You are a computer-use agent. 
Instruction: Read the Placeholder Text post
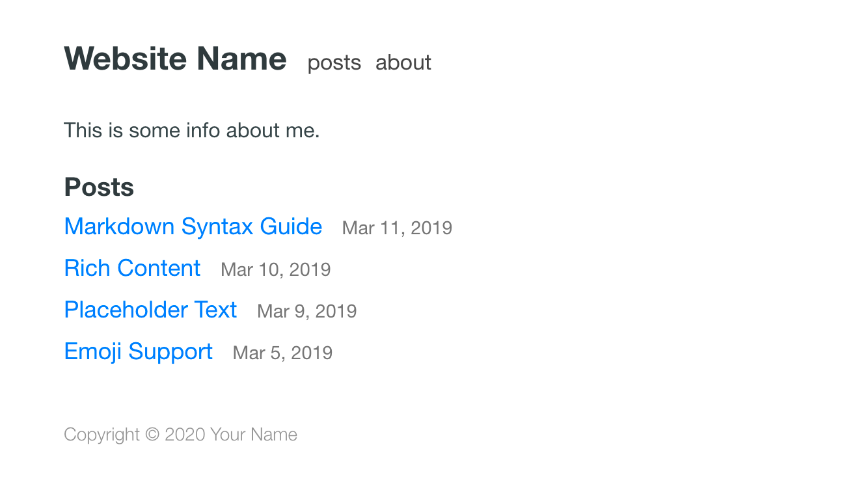point(150,310)
